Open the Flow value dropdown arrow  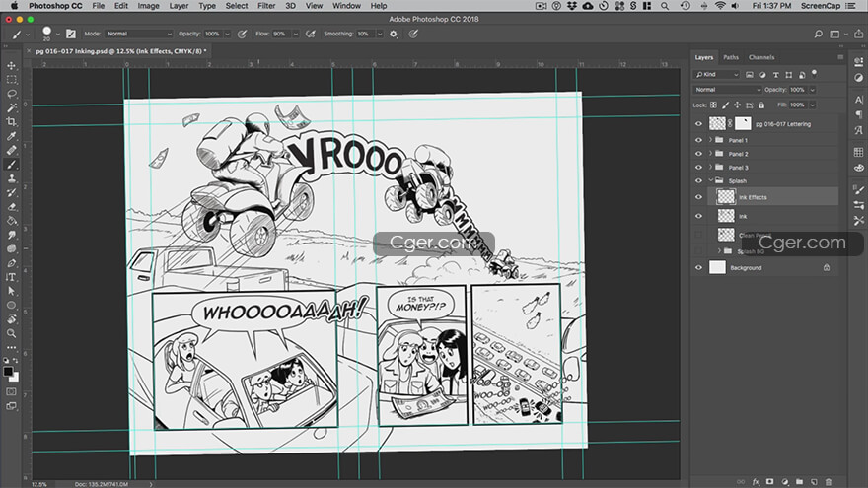[x=296, y=34]
